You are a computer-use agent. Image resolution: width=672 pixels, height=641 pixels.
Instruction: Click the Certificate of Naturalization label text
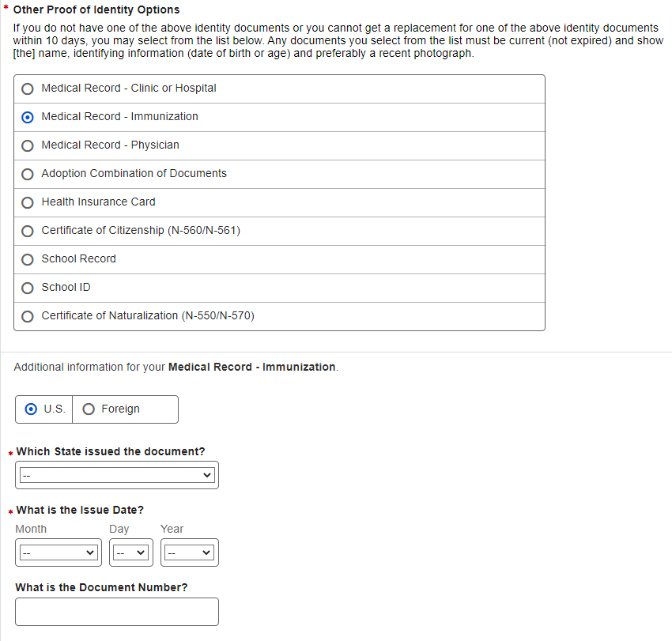coord(148,315)
